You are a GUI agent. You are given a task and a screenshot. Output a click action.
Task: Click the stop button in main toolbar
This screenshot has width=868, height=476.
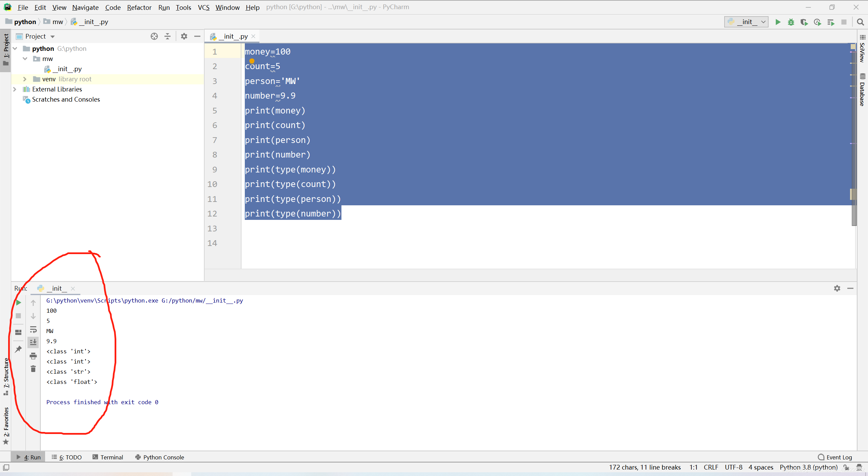[844, 22]
